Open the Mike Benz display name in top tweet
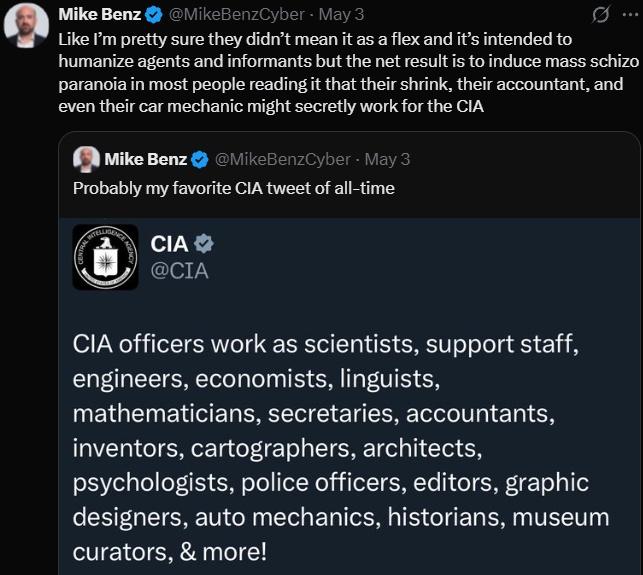The image size is (643, 575). pyautogui.click(x=99, y=15)
